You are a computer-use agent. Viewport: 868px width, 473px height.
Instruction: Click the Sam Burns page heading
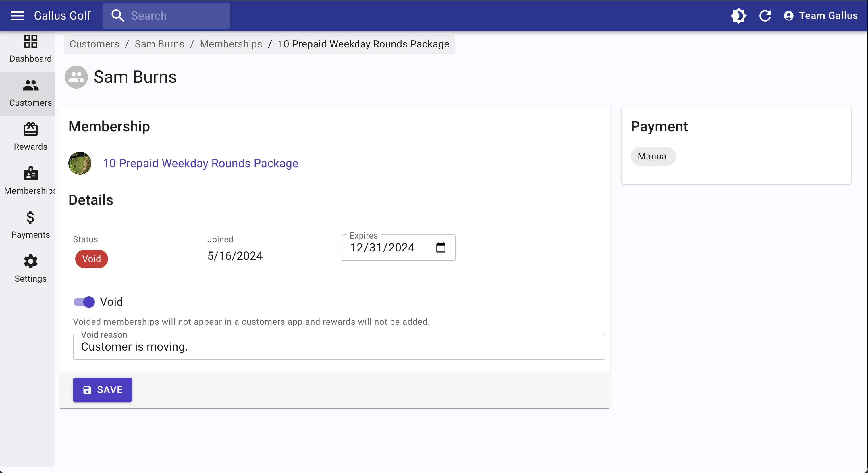(x=135, y=77)
